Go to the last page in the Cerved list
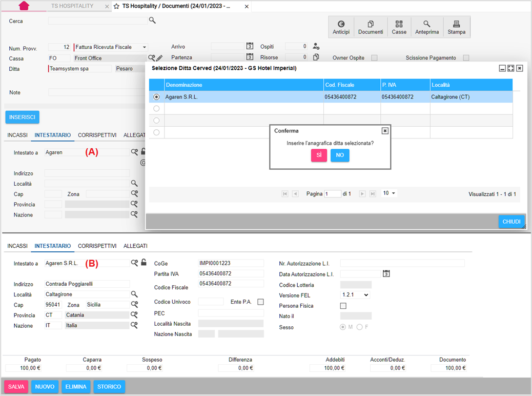Screen dimensions: 532x396 [373, 193]
